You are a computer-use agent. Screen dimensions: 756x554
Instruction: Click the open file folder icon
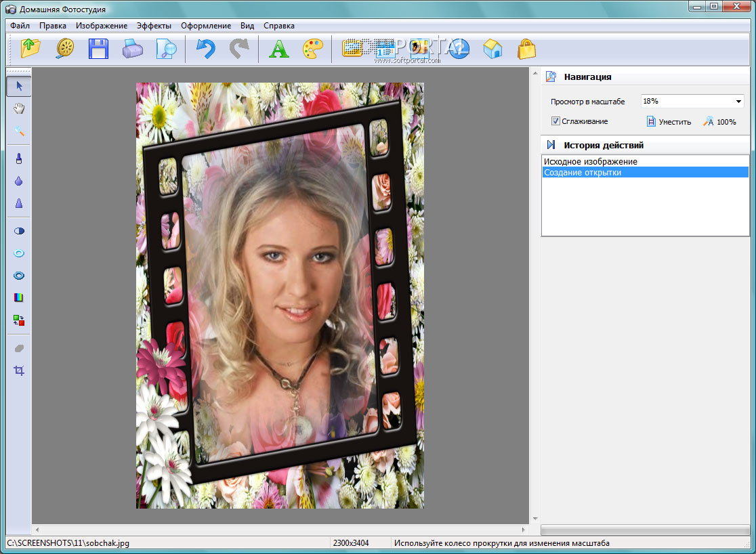pyautogui.click(x=30, y=49)
